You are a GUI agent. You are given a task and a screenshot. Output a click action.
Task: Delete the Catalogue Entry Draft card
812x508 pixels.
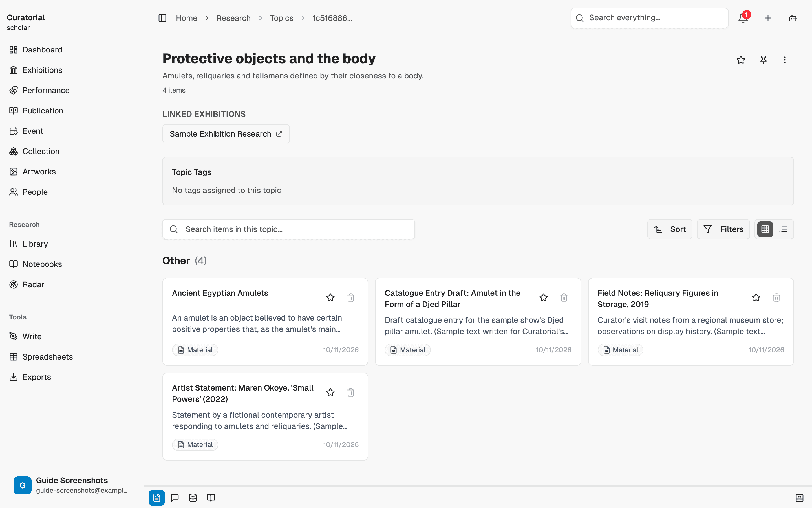[564, 297]
